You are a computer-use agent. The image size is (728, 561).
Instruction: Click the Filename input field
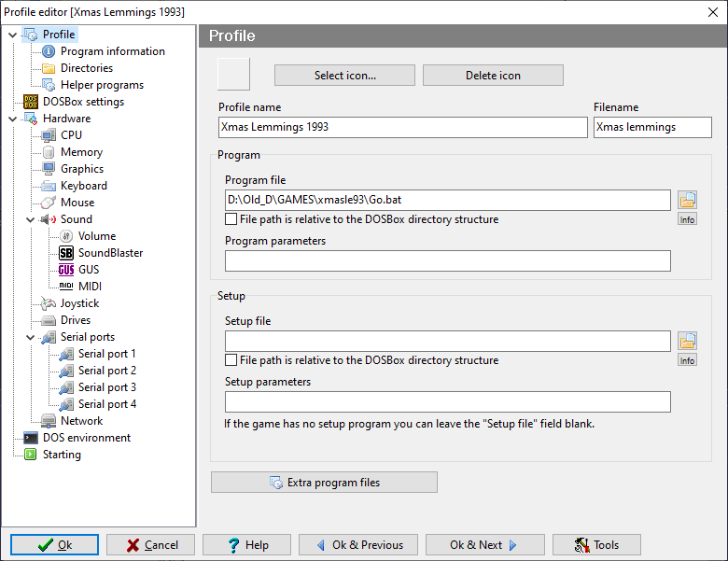tap(652, 127)
